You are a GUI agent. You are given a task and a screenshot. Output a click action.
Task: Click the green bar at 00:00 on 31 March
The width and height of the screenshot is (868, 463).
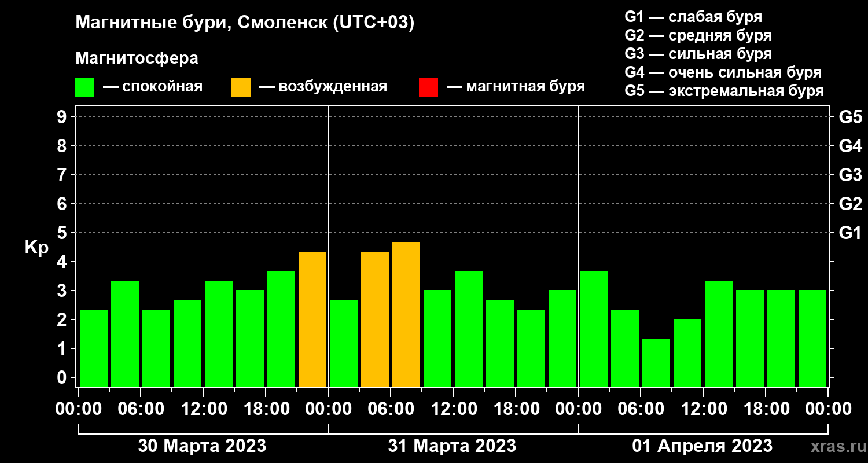point(344,343)
